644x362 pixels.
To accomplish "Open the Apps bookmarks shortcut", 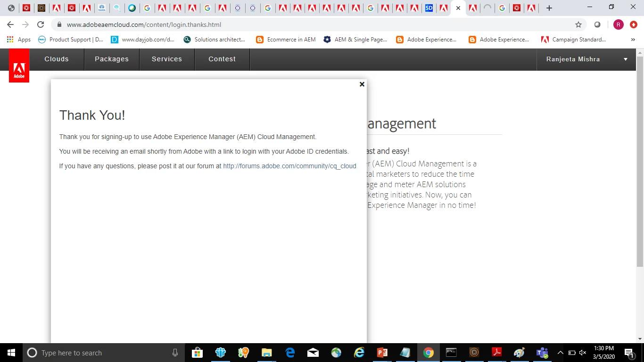I will 19,40.
